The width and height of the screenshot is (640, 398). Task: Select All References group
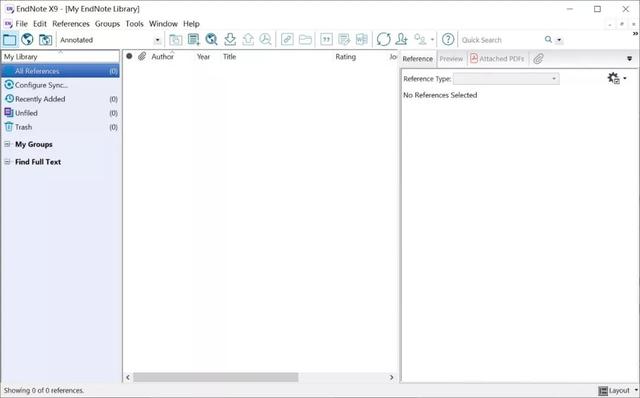click(x=60, y=71)
